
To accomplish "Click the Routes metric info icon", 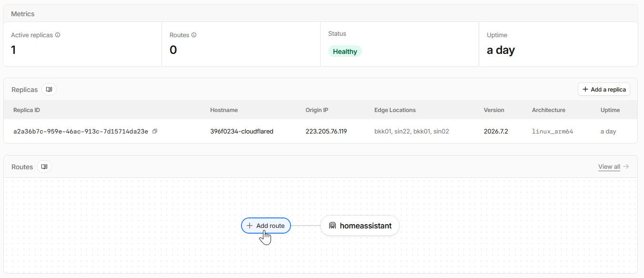I will pyautogui.click(x=194, y=35).
